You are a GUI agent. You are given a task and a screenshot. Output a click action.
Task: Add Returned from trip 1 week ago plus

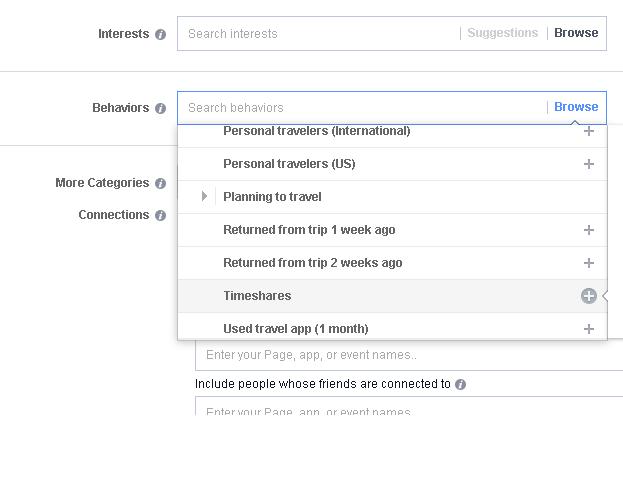[x=589, y=230]
